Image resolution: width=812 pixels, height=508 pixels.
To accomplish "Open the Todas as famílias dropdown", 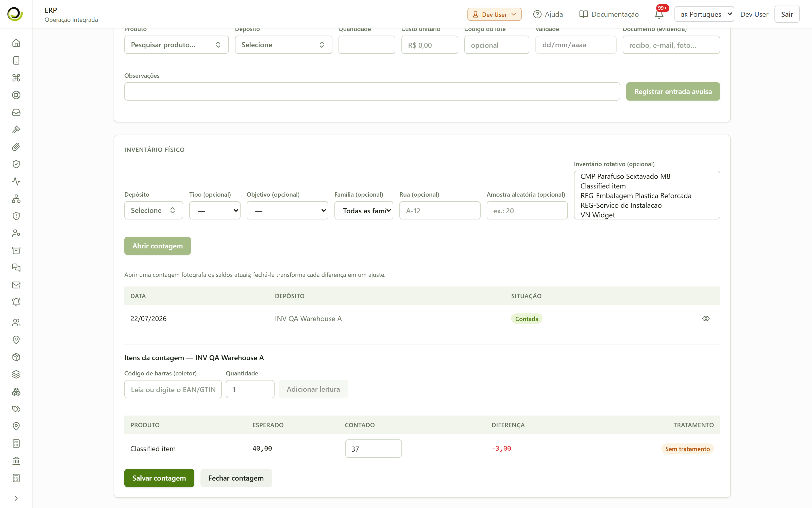I will [364, 210].
